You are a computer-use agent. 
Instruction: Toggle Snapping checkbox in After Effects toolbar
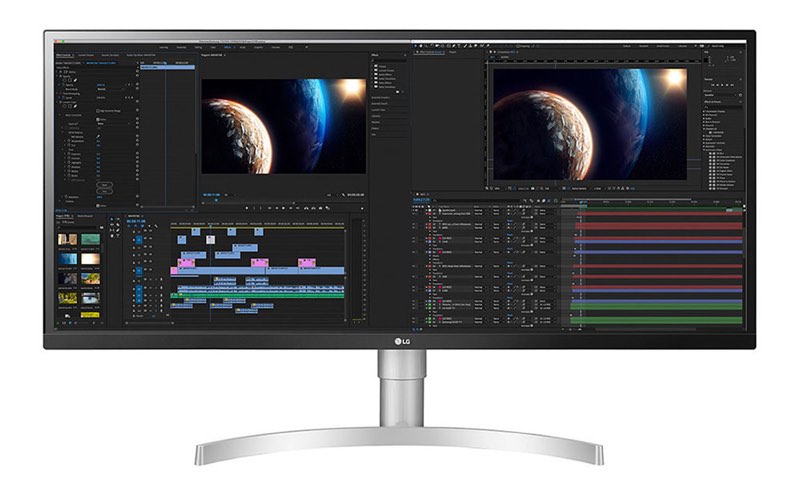tap(518, 46)
